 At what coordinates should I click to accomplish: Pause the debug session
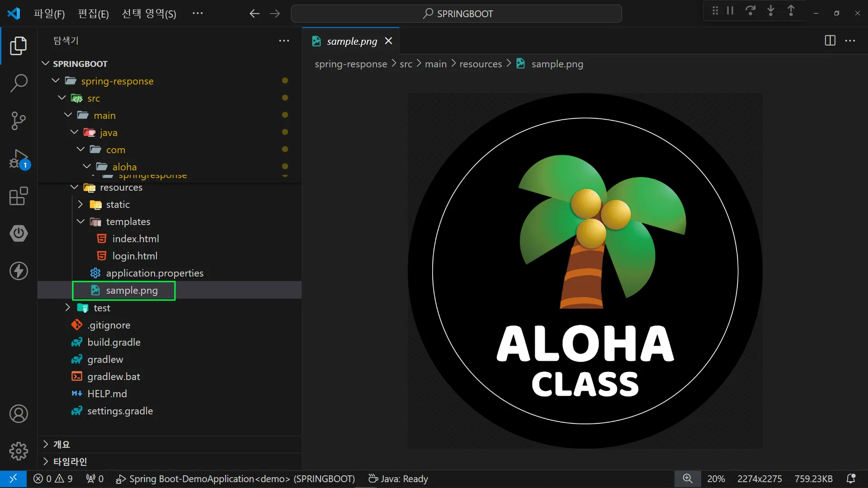730,10
